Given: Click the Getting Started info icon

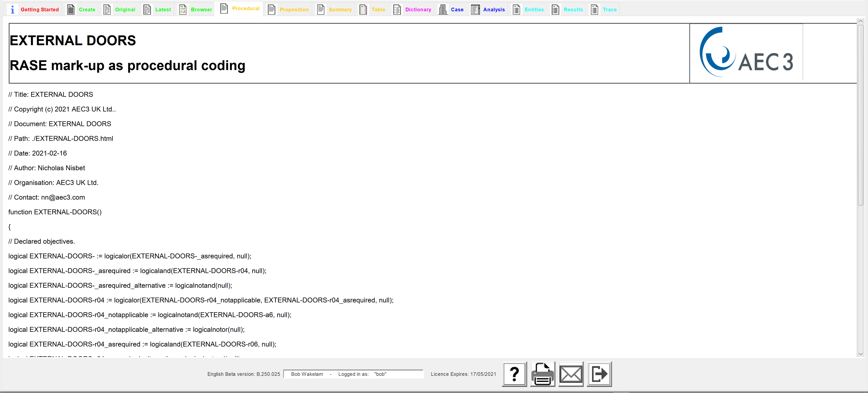Looking at the screenshot, I should (x=12, y=9).
